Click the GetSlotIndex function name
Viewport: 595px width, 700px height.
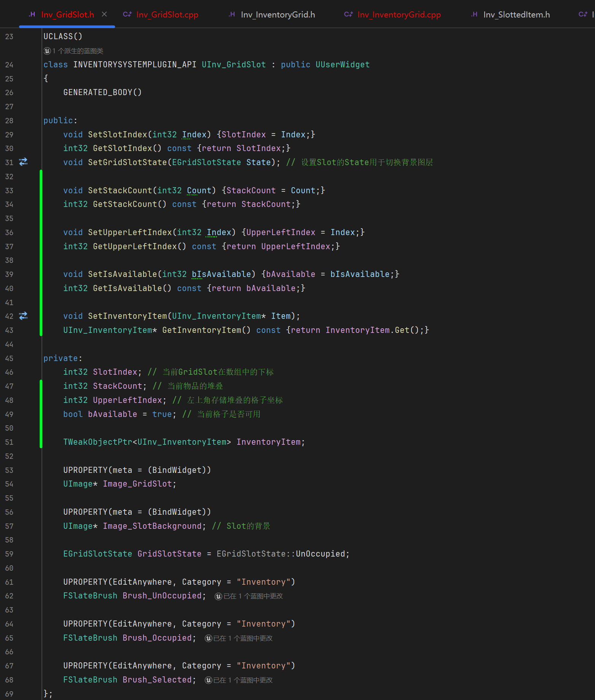123,148
